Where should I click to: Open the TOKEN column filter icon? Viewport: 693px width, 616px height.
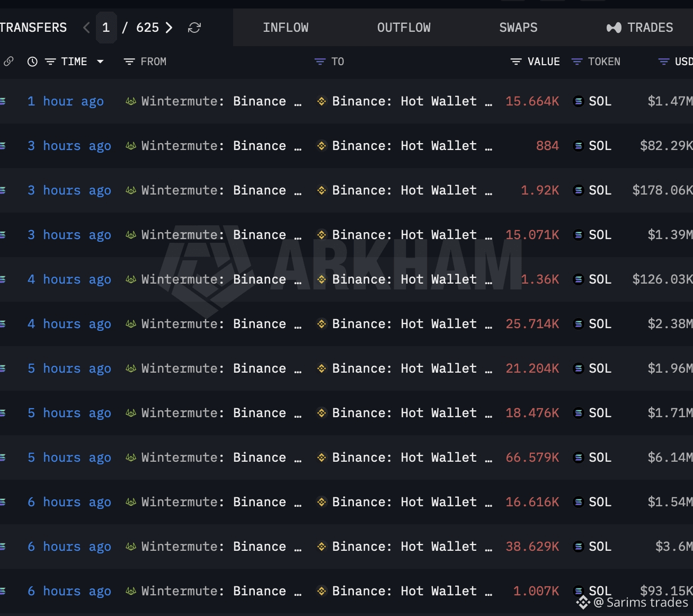[577, 61]
